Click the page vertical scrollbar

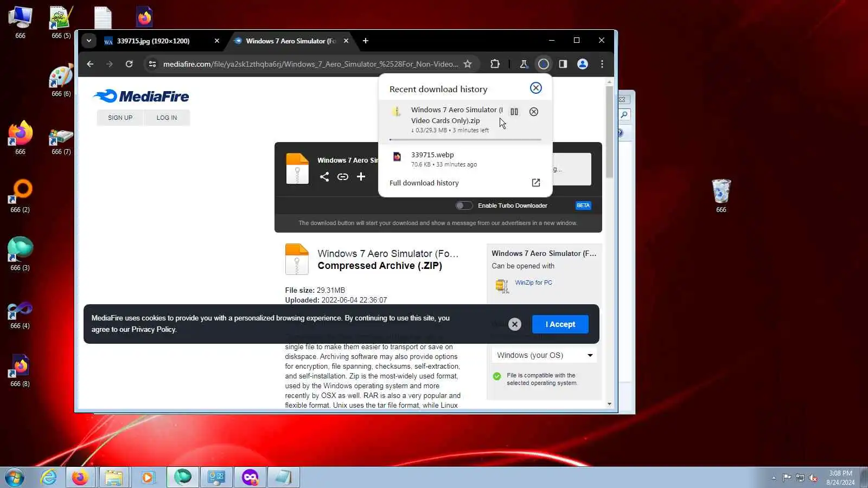pos(609,132)
